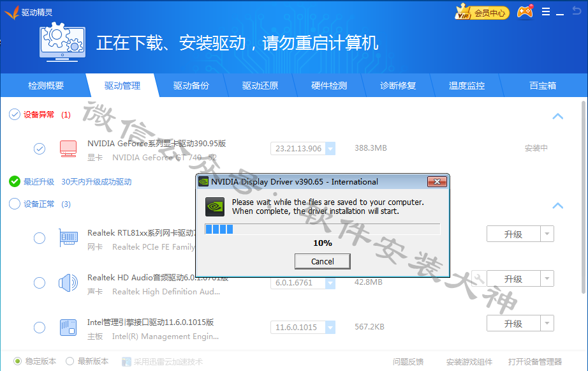
Task: Open dropdown arrow beside Realtek audio 升级
Action: pos(547,278)
